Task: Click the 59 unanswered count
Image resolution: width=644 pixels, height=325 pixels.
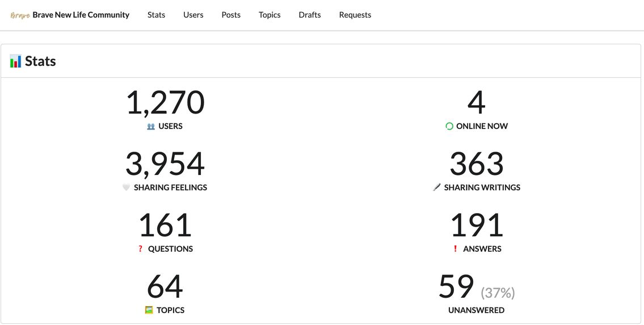Action: (x=456, y=287)
